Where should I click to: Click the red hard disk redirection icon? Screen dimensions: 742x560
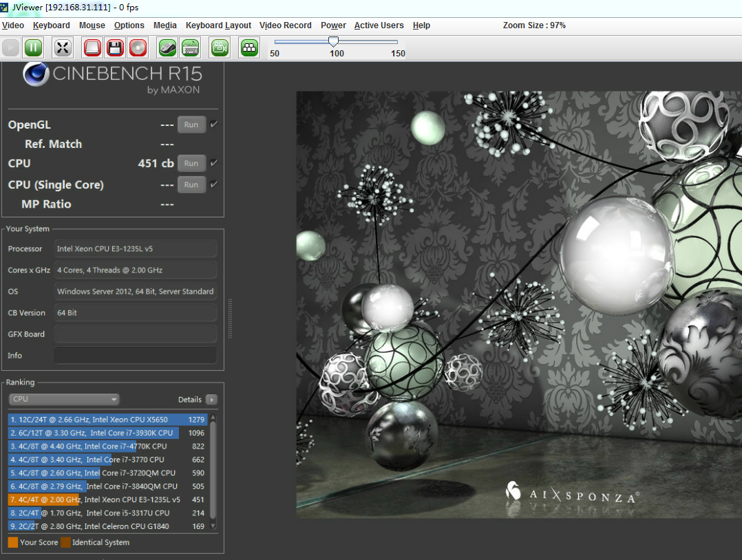point(92,47)
